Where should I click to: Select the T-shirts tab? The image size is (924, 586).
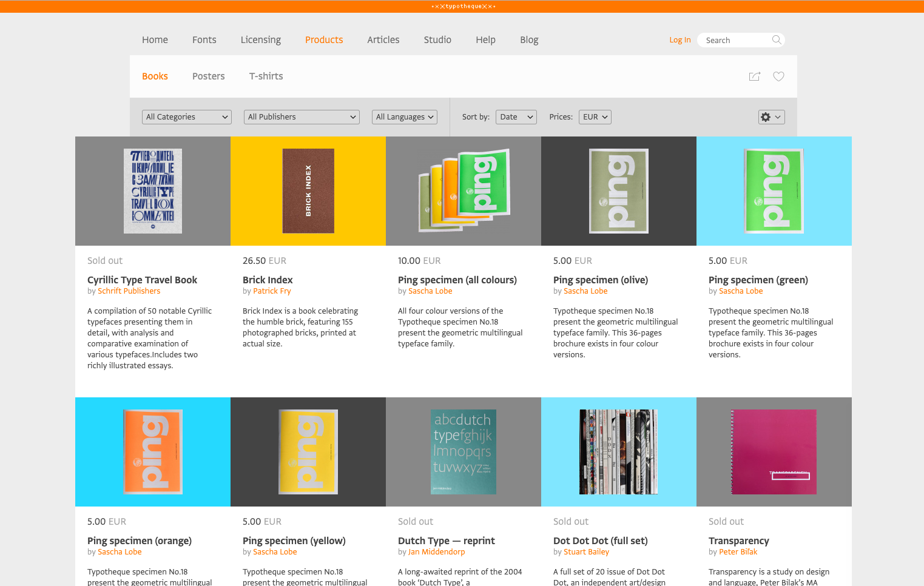click(x=266, y=76)
